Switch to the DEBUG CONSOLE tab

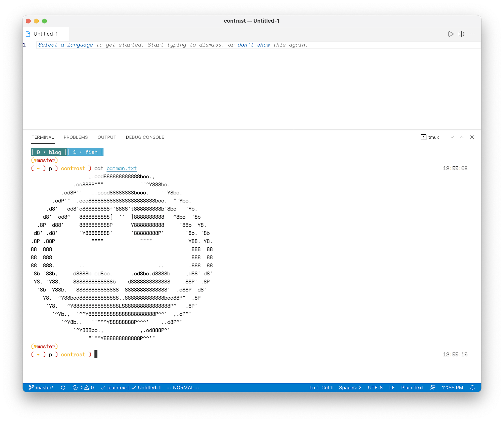coord(145,137)
